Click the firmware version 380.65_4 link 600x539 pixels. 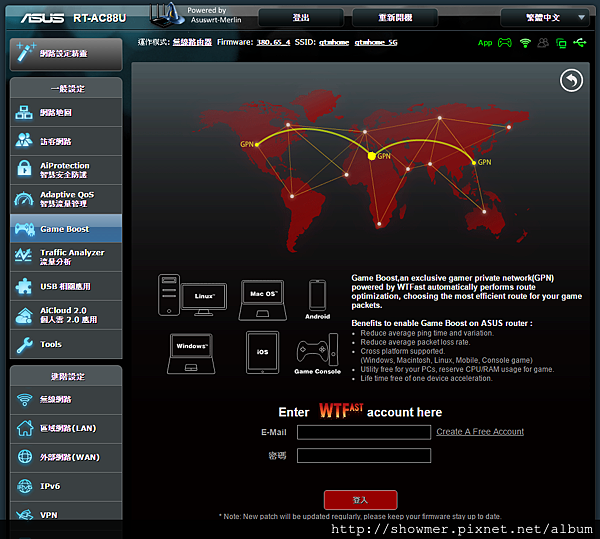click(273, 42)
